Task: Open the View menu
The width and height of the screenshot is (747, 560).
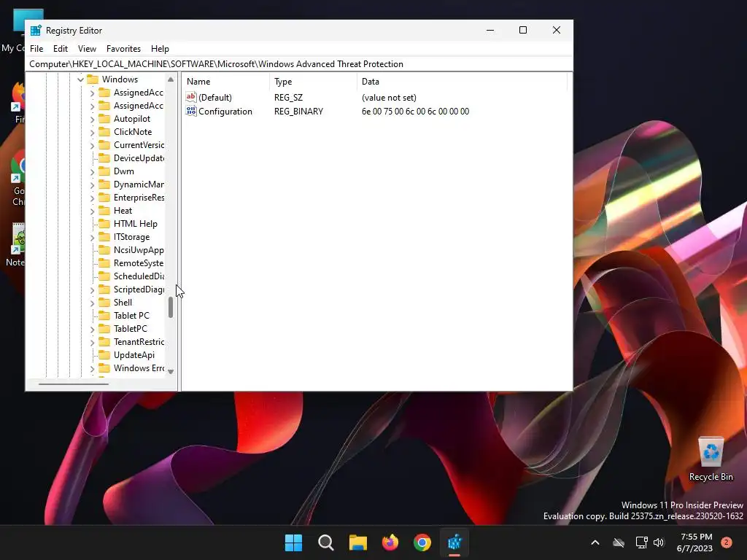Action: (87, 49)
